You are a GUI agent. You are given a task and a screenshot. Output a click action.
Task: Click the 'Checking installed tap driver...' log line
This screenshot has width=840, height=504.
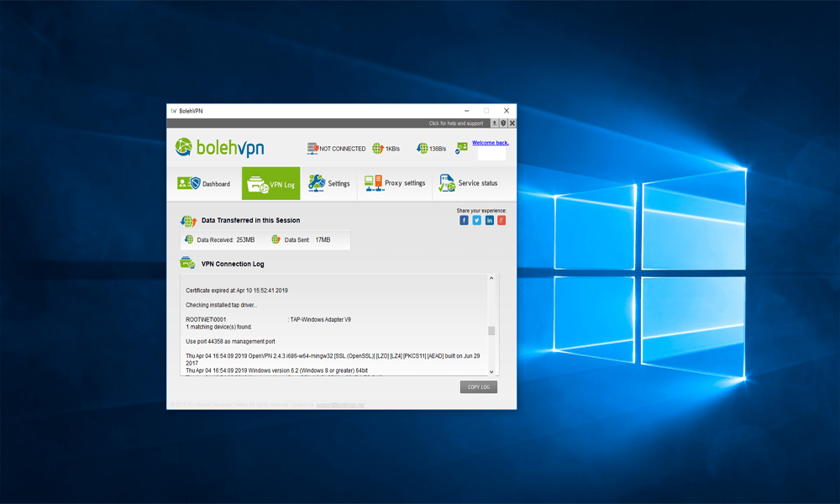pos(221,305)
